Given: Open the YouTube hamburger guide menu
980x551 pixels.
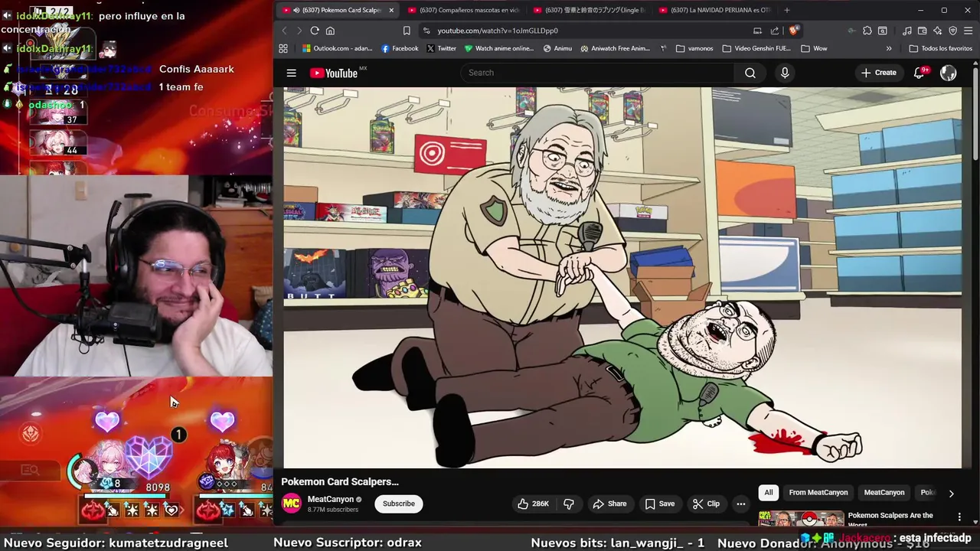Looking at the screenshot, I should (x=291, y=73).
